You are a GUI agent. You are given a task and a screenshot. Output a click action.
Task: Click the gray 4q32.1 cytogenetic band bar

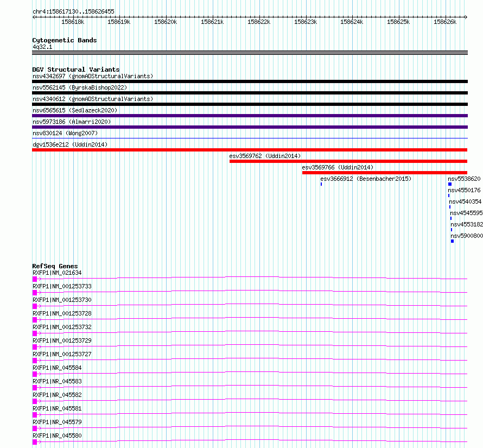(x=250, y=53)
